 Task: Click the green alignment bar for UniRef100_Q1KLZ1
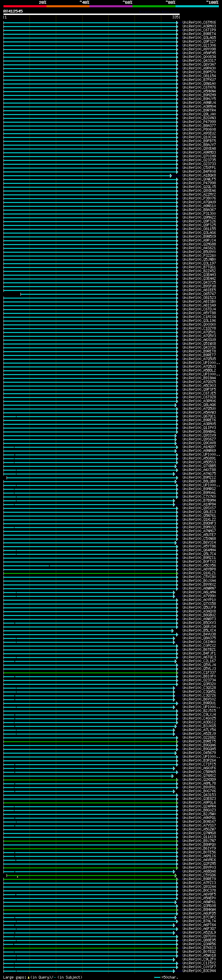pyautogui.click(x=91, y=573)
